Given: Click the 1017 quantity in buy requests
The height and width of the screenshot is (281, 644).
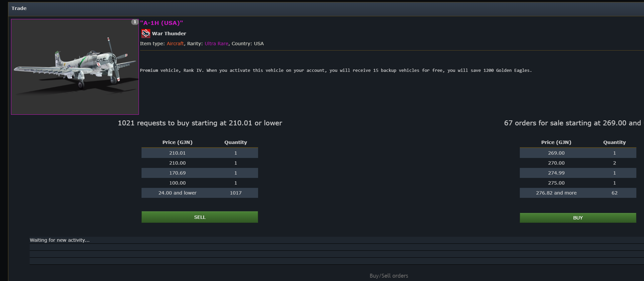Looking at the screenshot, I should (236, 193).
